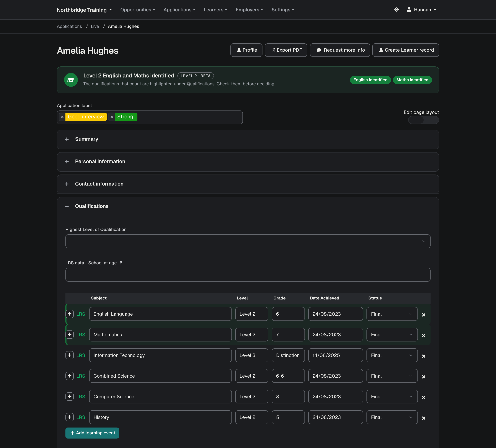Delete the English Language qualification row
The height and width of the screenshot is (448, 496).
(x=424, y=315)
